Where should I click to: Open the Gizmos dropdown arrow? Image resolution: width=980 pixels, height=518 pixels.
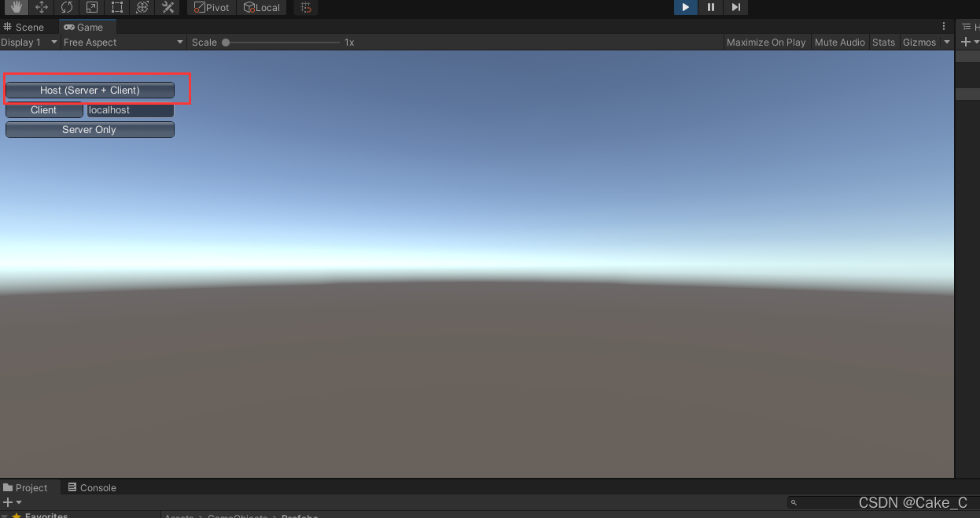947,43
